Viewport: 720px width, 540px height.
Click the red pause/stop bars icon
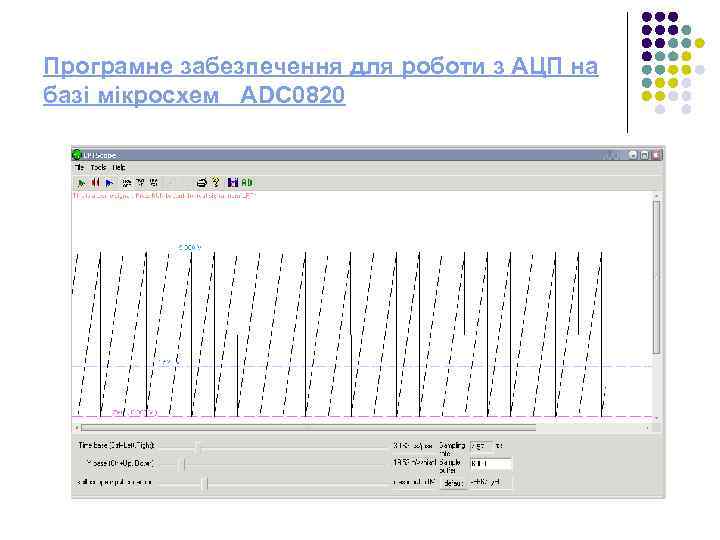(96, 183)
